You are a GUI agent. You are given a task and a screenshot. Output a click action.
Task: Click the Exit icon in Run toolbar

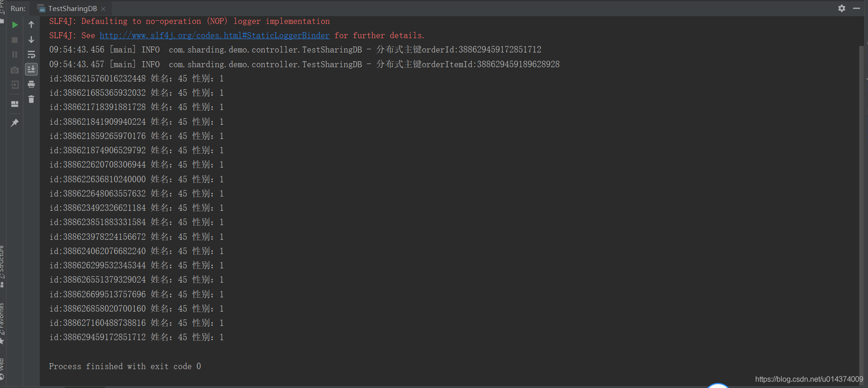coord(15,85)
